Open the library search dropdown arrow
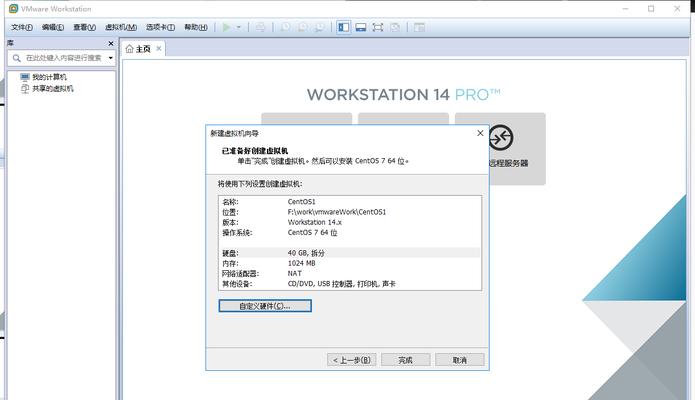The width and height of the screenshot is (695, 400). tap(110, 58)
